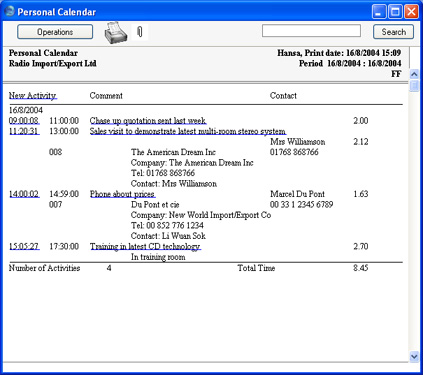The width and height of the screenshot is (423, 375).
Task: Open the Operations menu button
Action: pos(55,32)
